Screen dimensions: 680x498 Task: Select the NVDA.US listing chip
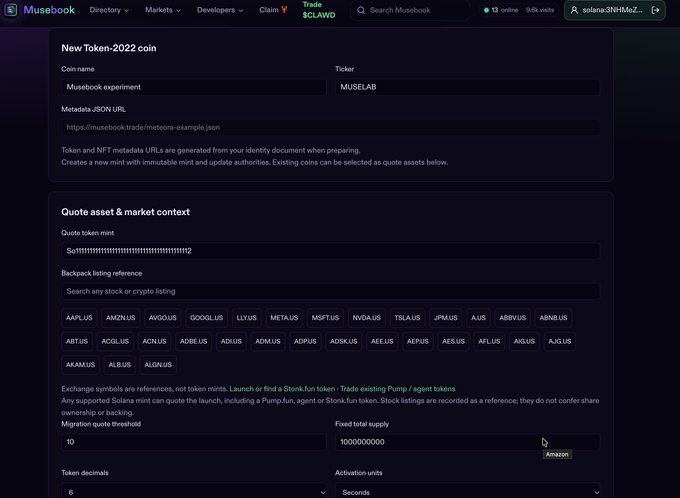point(366,318)
